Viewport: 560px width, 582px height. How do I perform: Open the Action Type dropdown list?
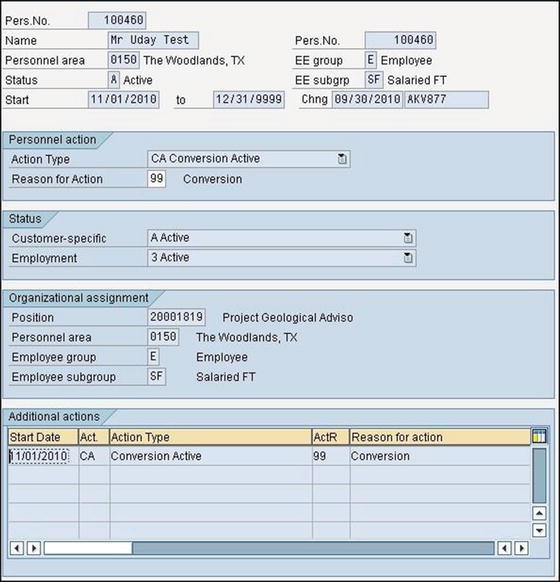click(x=342, y=159)
